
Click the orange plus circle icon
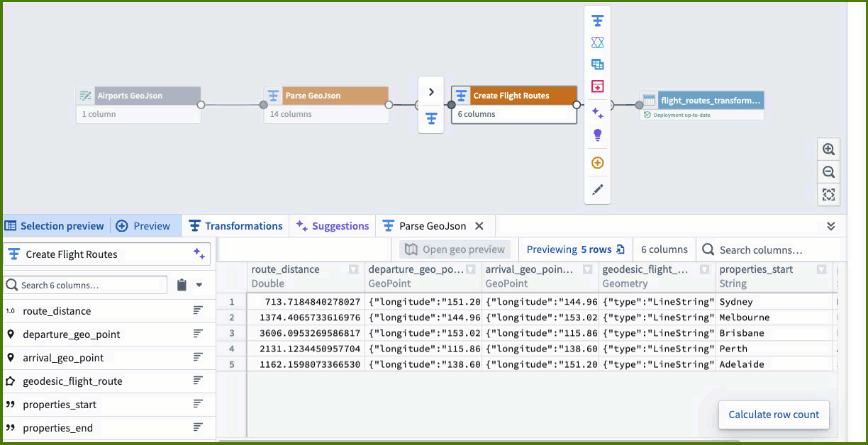[x=597, y=163]
